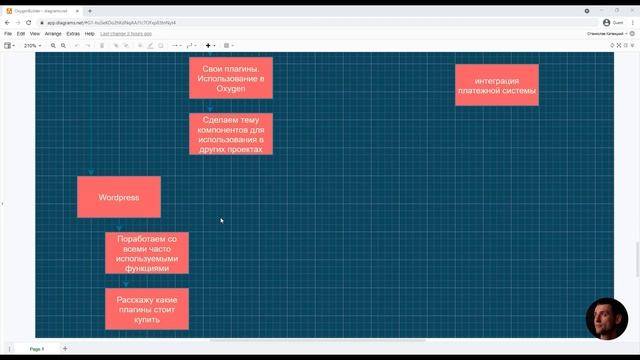The image size is (640, 360).
Task: Click the circular icon in the browser title bar
Action: [587, 11]
